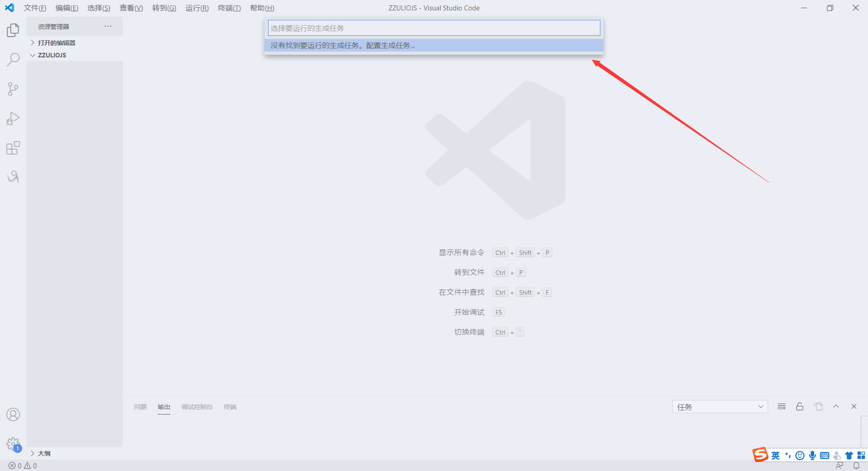
Task: Open the Search view icon
Action: click(13, 60)
